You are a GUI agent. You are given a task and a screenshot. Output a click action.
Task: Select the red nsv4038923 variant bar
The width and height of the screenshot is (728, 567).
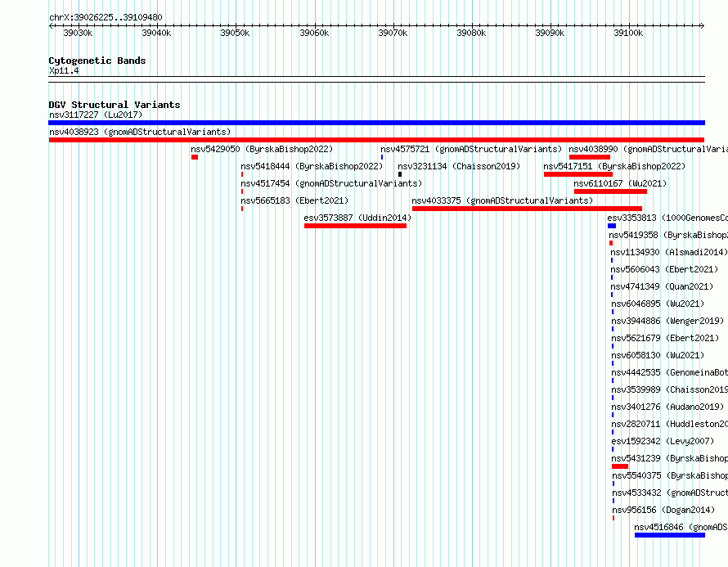(376, 140)
